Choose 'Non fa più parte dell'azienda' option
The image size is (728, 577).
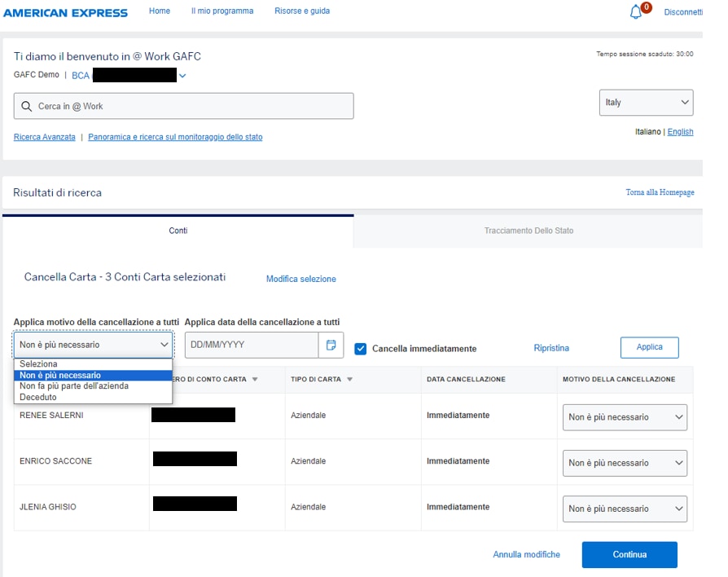coord(74,386)
